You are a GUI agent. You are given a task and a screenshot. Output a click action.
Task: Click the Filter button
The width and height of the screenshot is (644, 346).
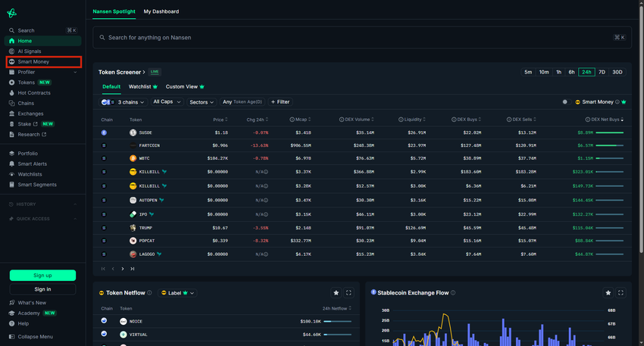tap(280, 101)
